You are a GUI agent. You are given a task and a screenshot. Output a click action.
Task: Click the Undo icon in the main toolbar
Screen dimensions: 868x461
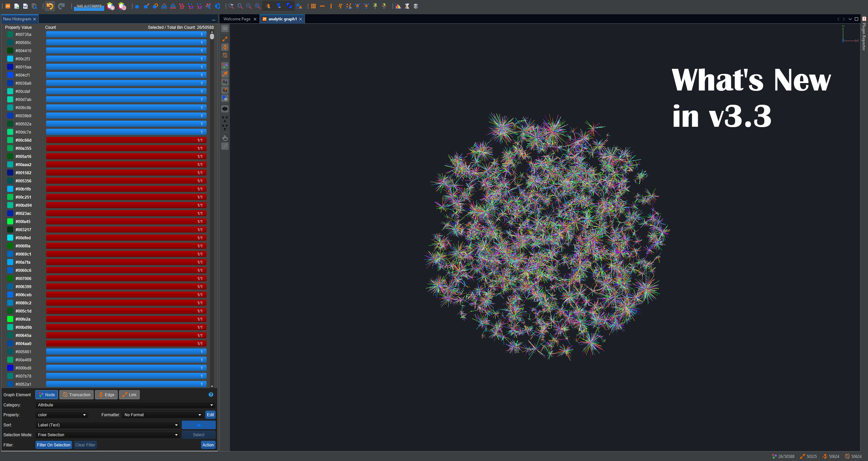50,6
